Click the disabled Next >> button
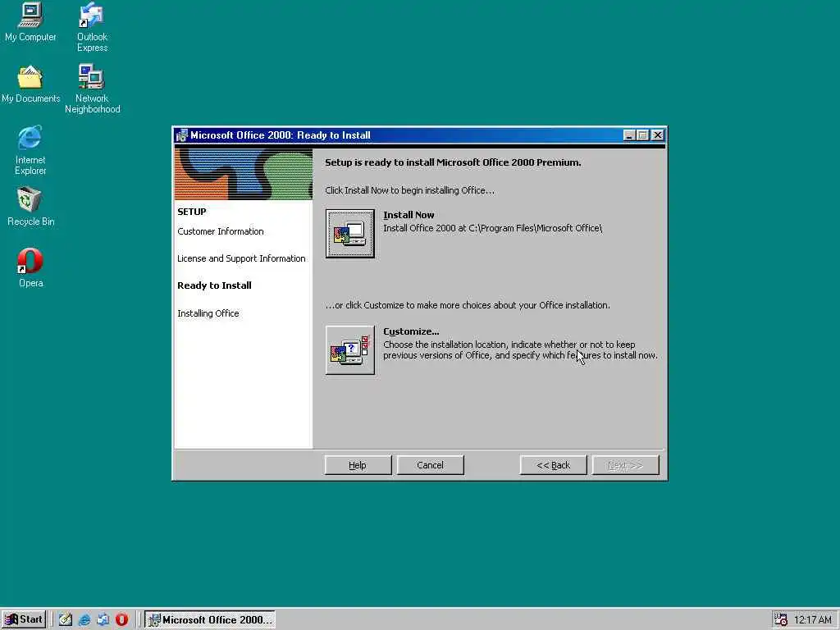The height and width of the screenshot is (630, 840). (625, 465)
